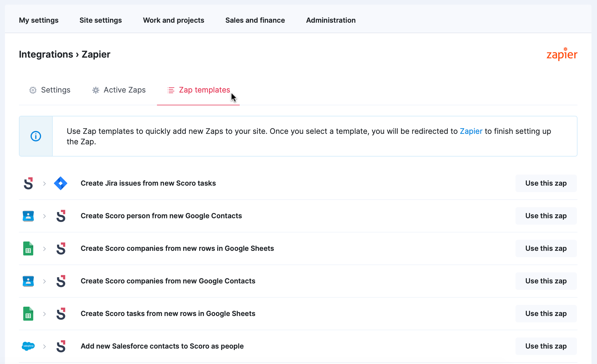Click the Settings gear icon

[33, 90]
